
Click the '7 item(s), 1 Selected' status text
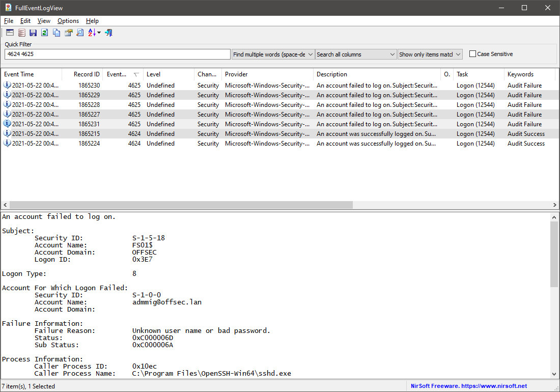tap(28, 386)
